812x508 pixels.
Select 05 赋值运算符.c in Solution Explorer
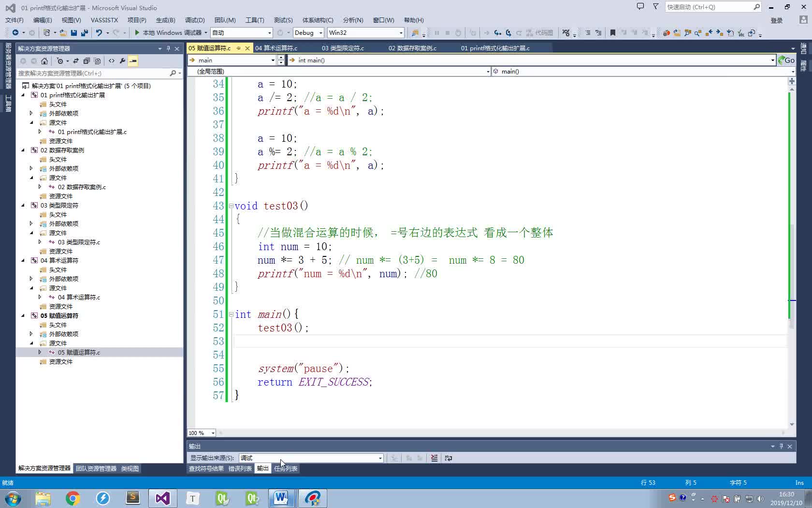pos(79,352)
